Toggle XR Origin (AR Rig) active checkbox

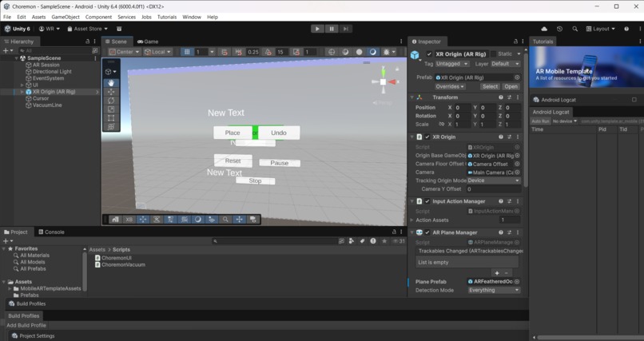[429, 54]
